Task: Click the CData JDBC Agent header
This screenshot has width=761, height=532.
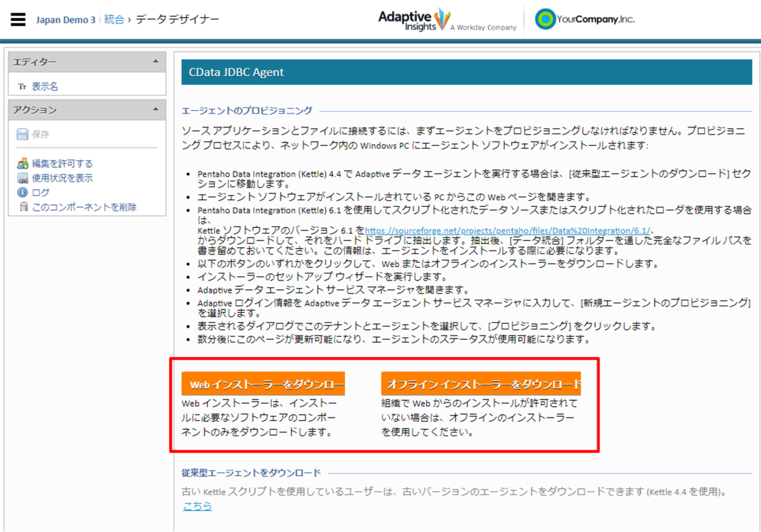Action: tap(466, 72)
